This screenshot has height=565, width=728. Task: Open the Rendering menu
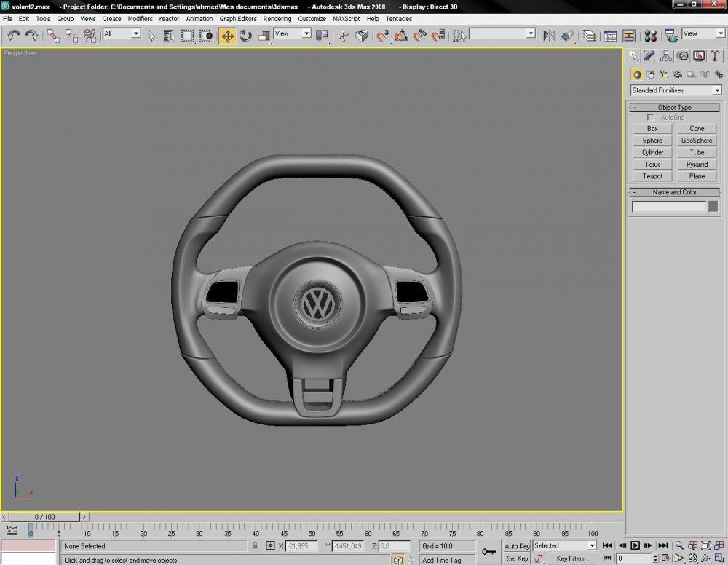pyautogui.click(x=277, y=19)
